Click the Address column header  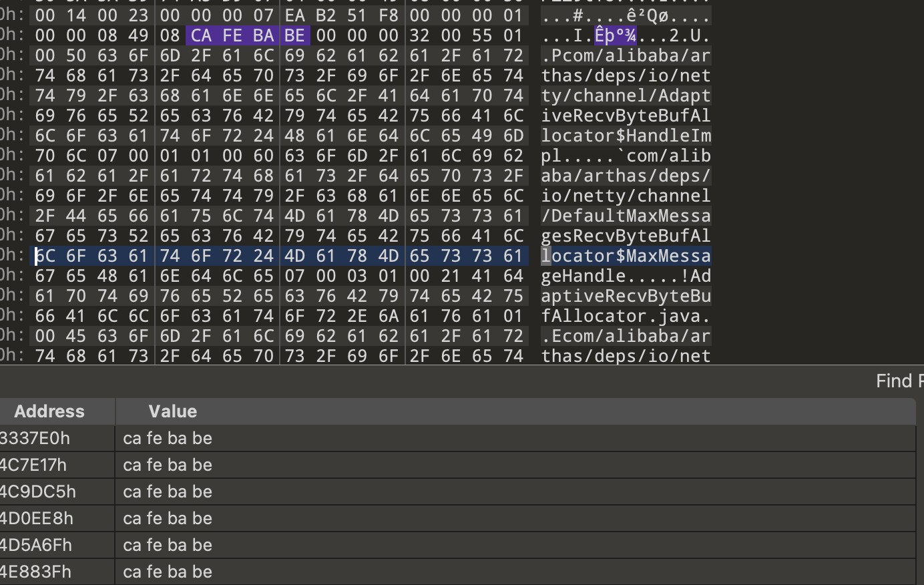[x=49, y=411]
